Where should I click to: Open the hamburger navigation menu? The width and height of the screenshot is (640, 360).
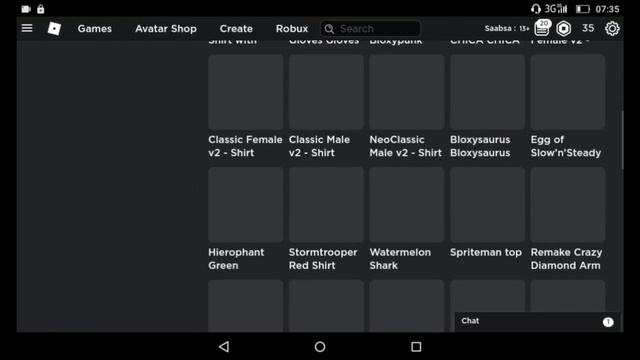coord(27,28)
